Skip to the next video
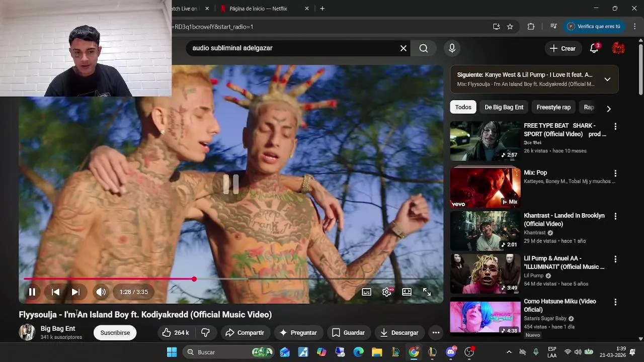The image size is (644, 362). pos(75,292)
